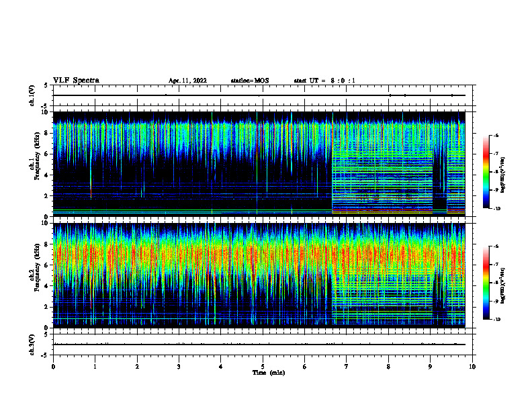This screenshot has height=411, width=532.
Task: Click tick label "8" on the Time axis
Action: 388,367
